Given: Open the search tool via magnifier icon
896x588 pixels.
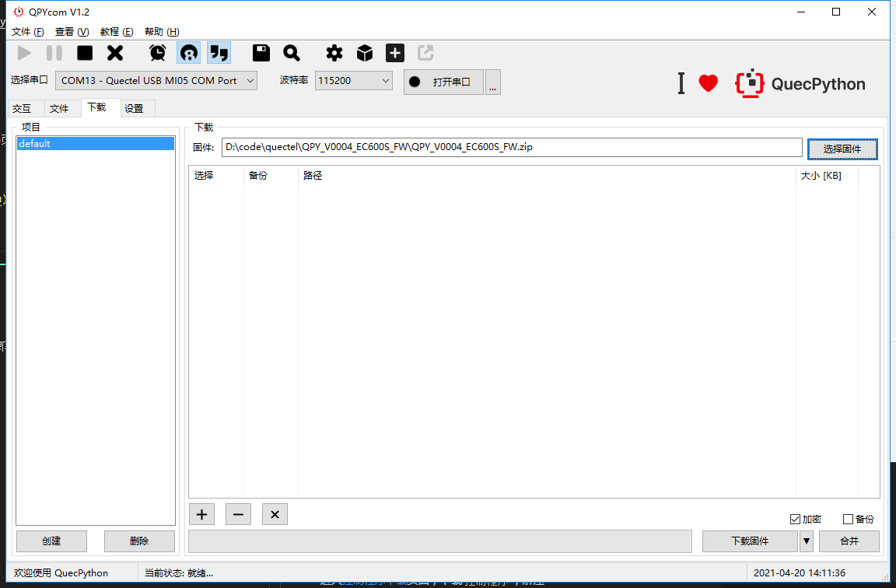Looking at the screenshot, I should 291,52.
